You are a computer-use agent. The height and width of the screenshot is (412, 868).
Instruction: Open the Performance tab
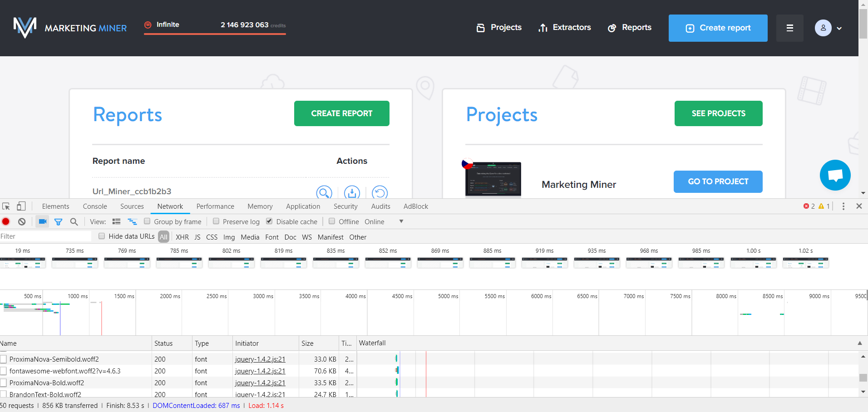click(x=215, y=206)
